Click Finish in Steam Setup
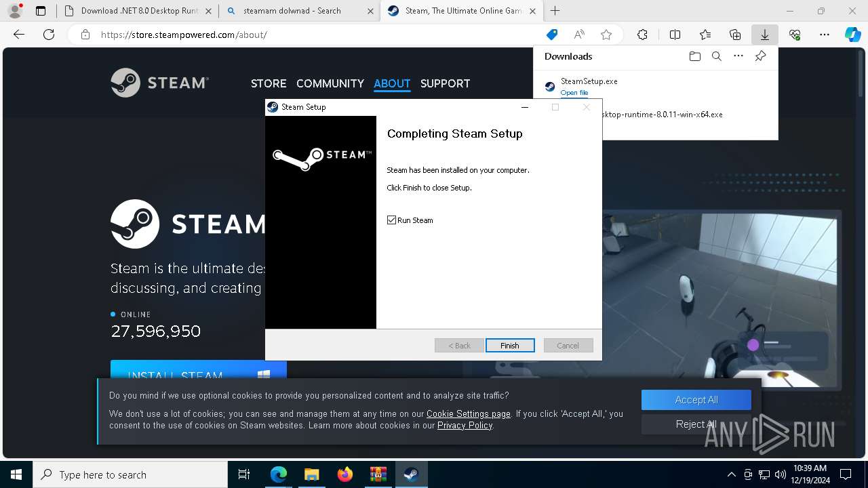The height and width of the screenshot is (488, 868). (x=510, y=346)
